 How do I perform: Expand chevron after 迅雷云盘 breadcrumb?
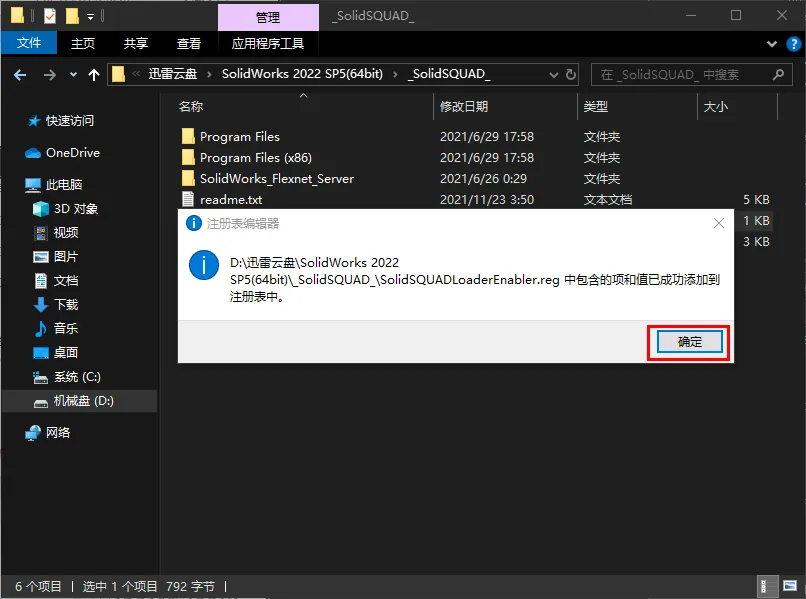209,75
